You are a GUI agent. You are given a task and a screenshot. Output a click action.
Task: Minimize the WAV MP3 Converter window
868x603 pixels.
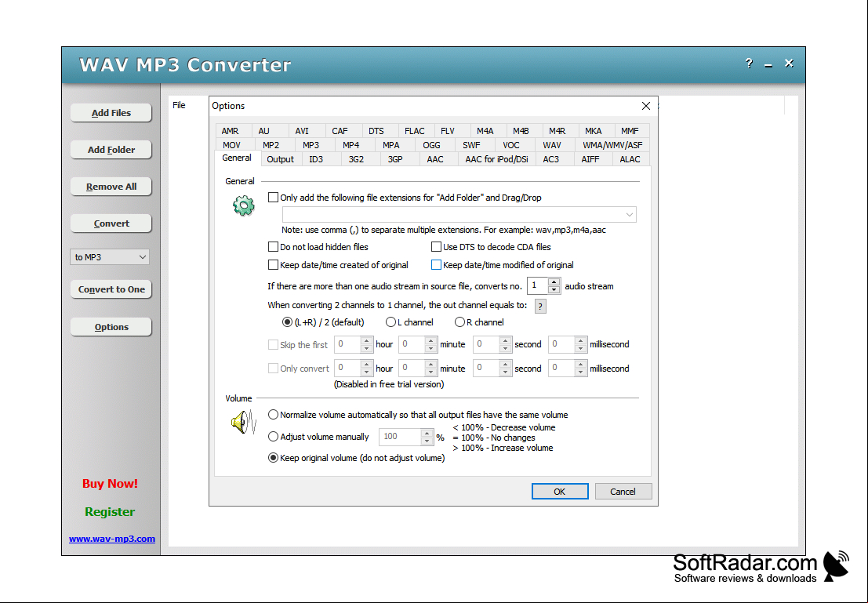(x=768, y=65)
